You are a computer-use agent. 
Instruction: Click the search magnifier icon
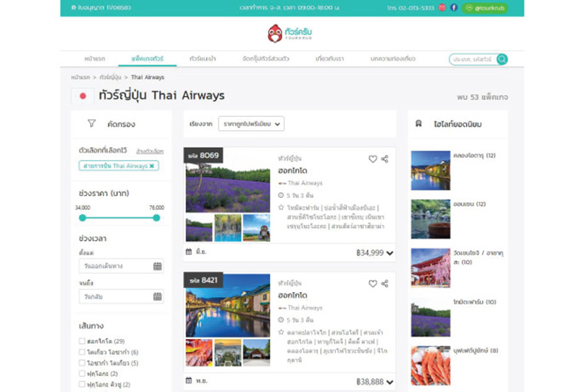click(x=501, y=59)
